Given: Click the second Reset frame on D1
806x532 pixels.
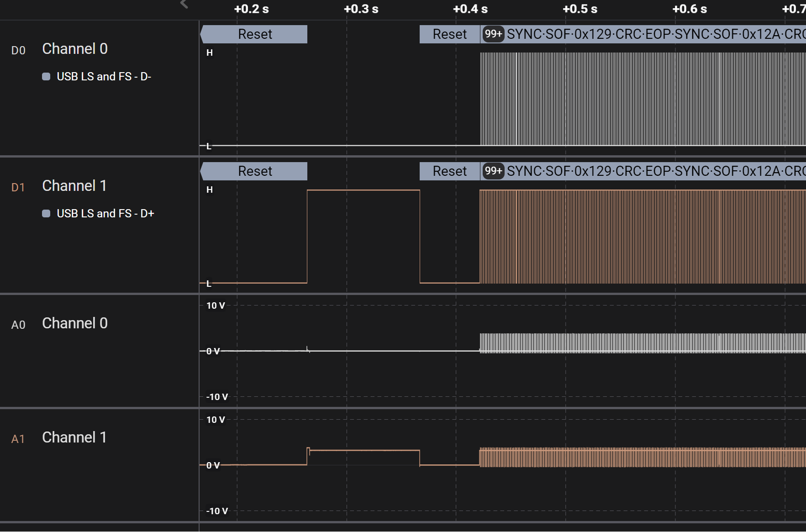Looking at the screenshot, I should point(450,171).
